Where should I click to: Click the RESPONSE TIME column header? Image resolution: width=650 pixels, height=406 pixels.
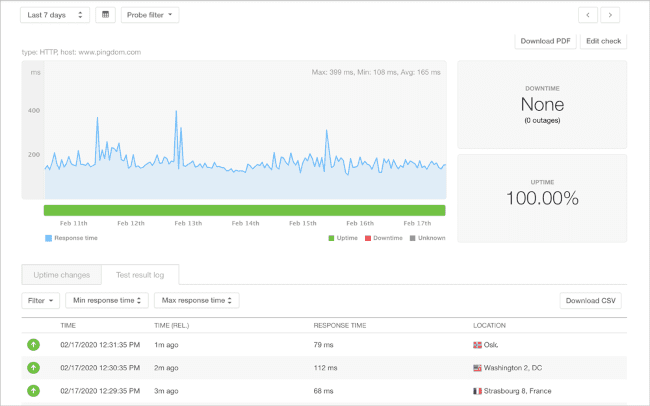pos(340,326)
